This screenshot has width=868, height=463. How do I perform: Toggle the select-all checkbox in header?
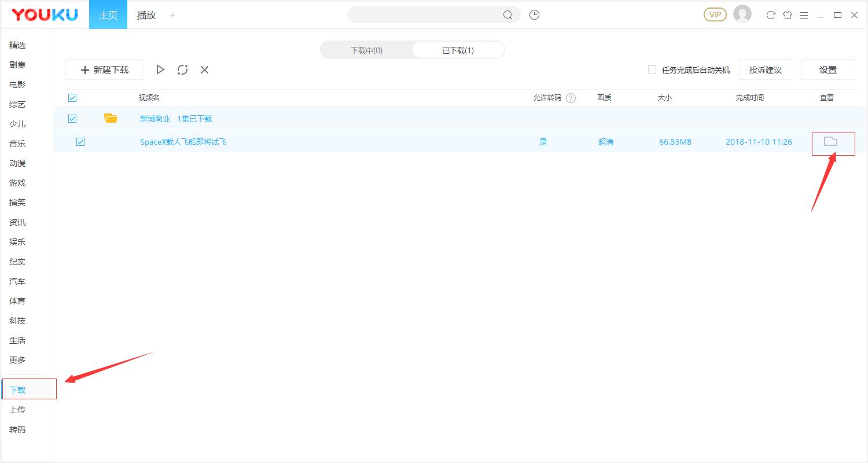(72, 98)
